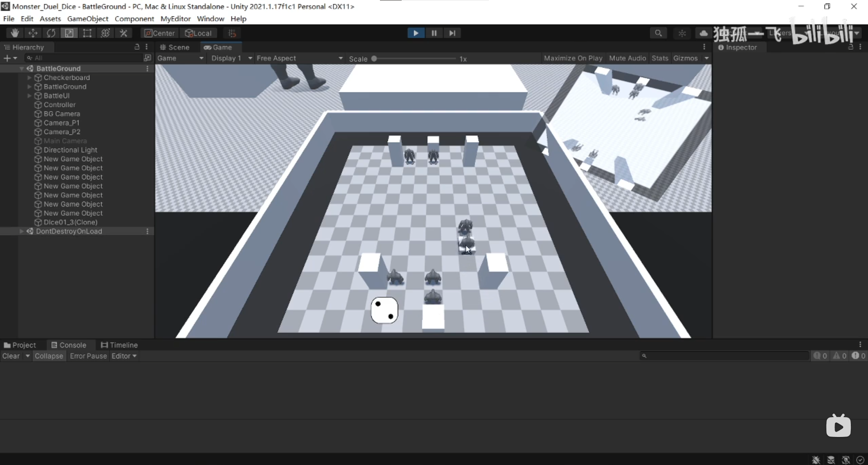Select Camera_P1 in the Hierarchy
868x465 pixels.
[x=62, y=123]
